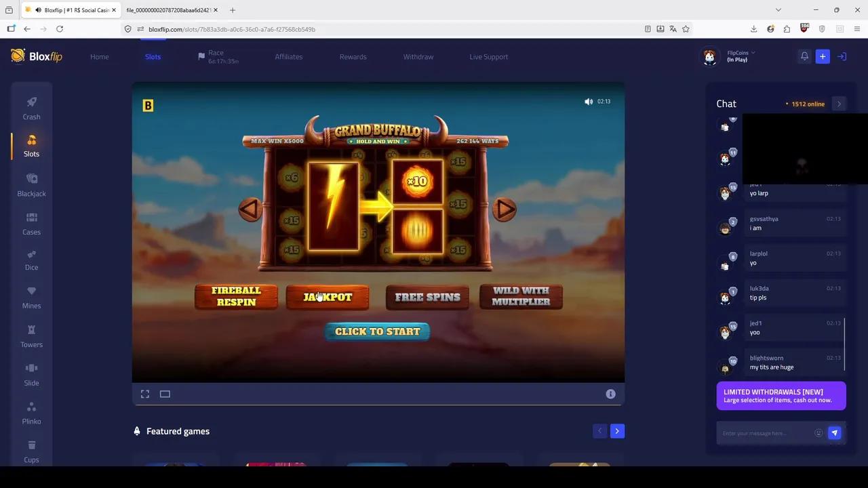Show next slot feature slide
Image resolution: width=868 pixels, height=488 pixels.
tap(505, 209)
